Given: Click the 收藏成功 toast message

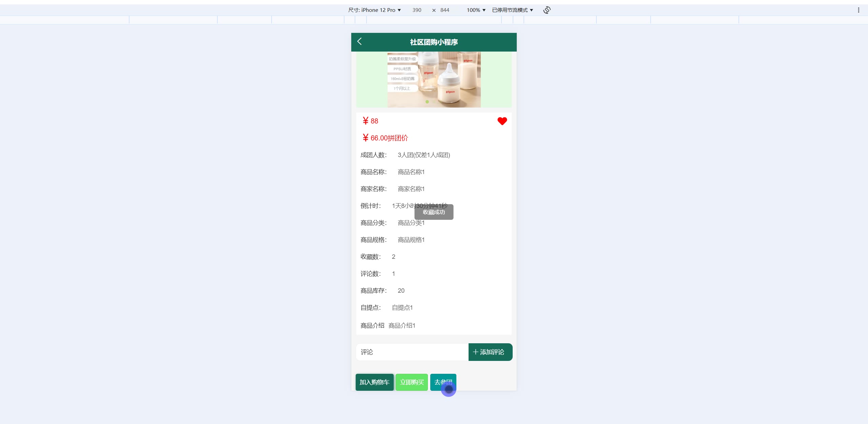Looking at the screenshot, I should point(434,212).
